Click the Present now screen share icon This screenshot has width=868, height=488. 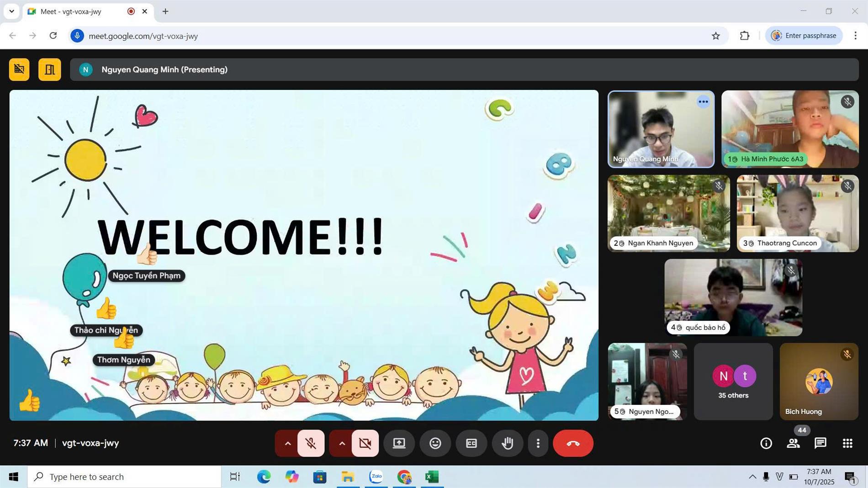pyautogui.click(x=399, y=443)
